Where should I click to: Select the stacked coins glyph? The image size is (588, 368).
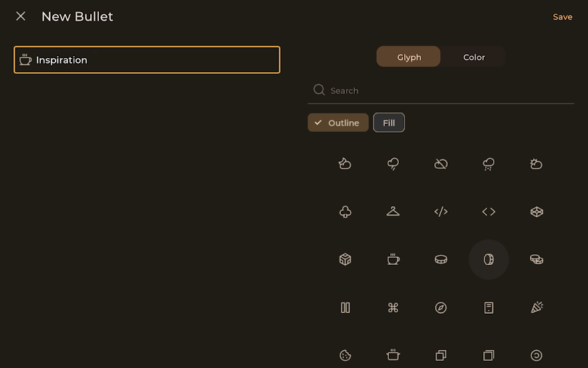tap(537, 260)
